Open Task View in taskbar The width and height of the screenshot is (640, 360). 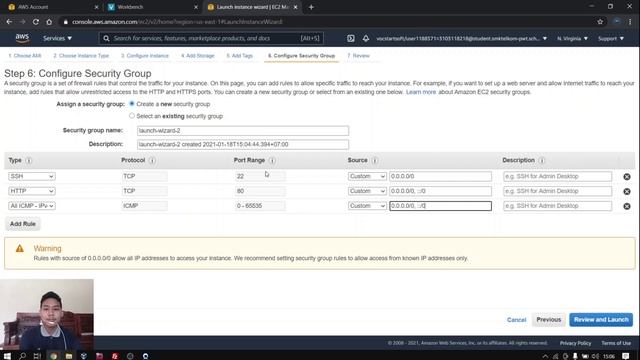pos(37,356)
